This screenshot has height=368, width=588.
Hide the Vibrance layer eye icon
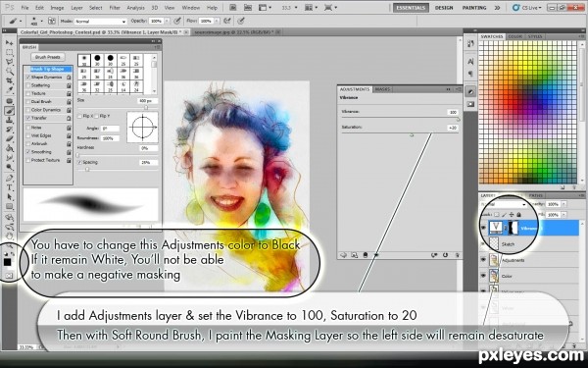point(483,228)
